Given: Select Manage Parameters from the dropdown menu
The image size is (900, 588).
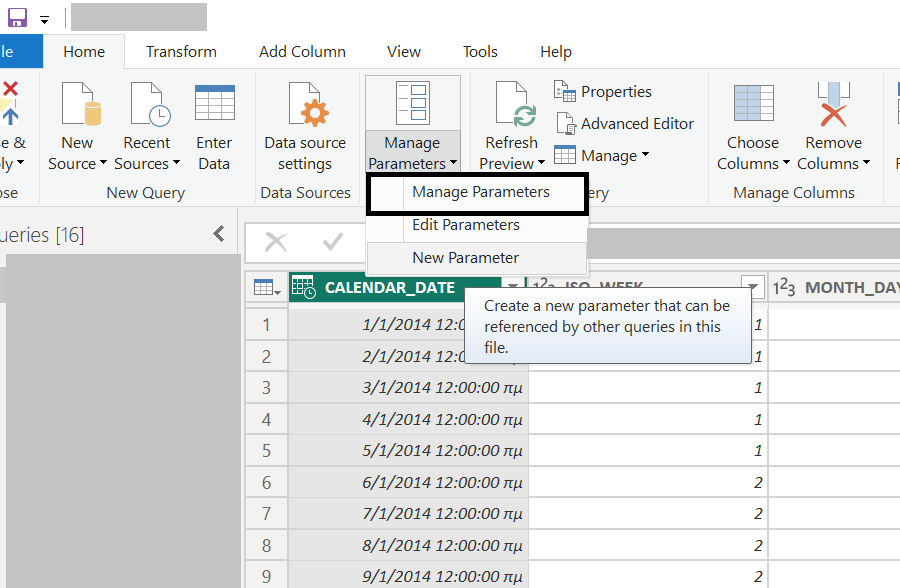Looking at the screenshot, I should tap(477, 192).
